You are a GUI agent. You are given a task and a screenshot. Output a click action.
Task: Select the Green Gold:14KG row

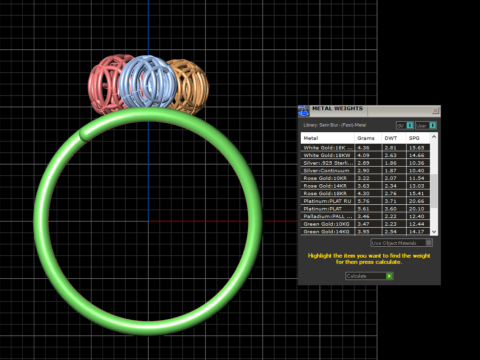pos(365,231)
